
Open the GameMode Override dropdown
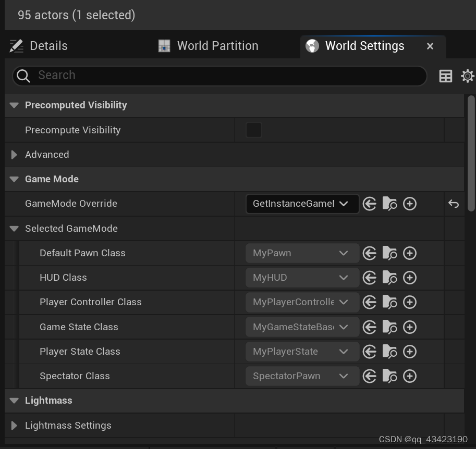[x=302, y=204]
